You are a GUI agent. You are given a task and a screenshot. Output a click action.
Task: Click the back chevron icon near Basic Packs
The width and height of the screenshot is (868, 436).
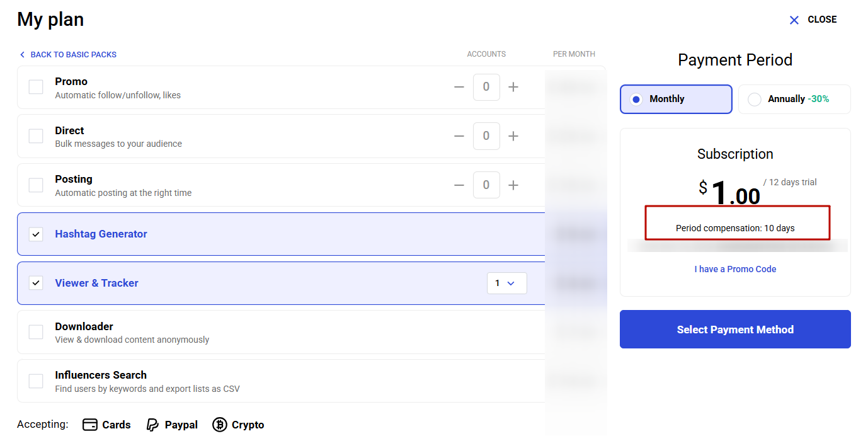(22, 54)
